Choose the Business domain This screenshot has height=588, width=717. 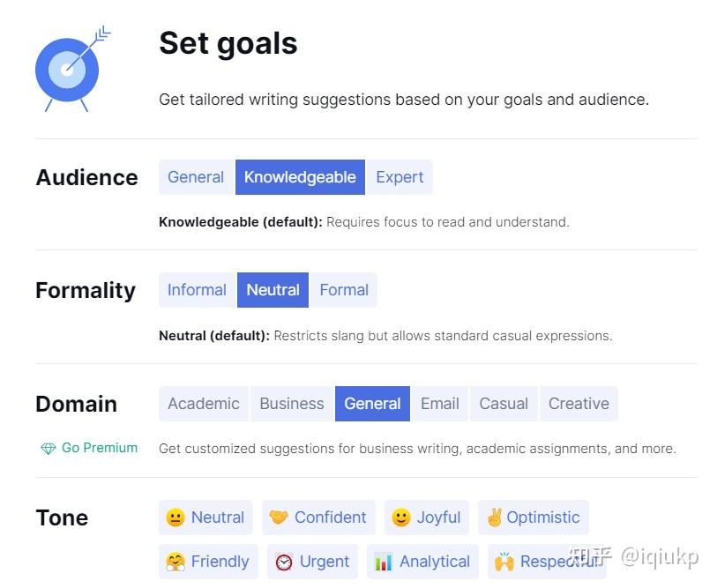[292, 404]
